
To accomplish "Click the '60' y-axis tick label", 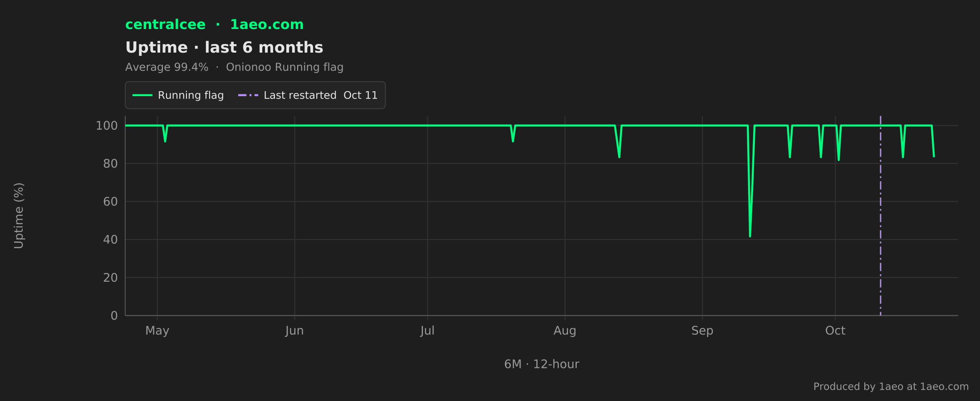I will 110,201.
